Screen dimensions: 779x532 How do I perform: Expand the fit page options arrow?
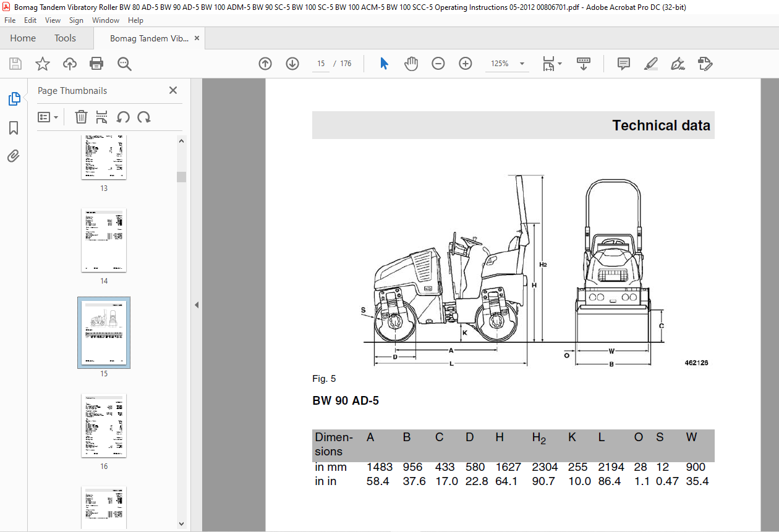pos(560,64)
